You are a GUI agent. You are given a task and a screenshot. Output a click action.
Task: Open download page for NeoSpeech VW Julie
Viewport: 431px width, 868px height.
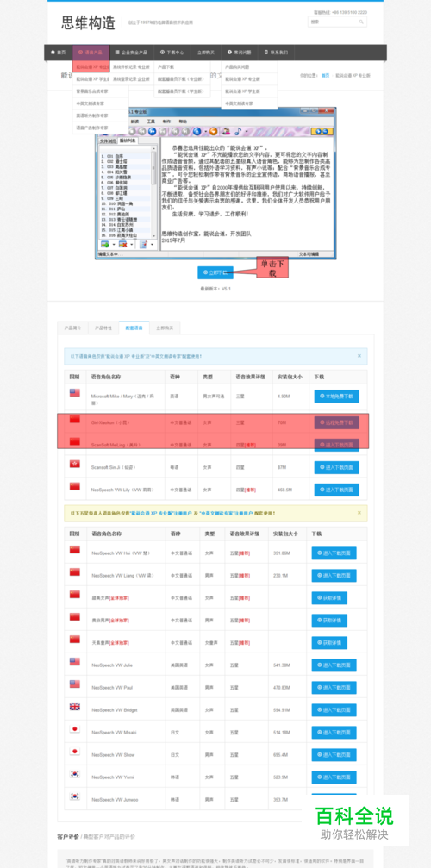tap(334, 665)
